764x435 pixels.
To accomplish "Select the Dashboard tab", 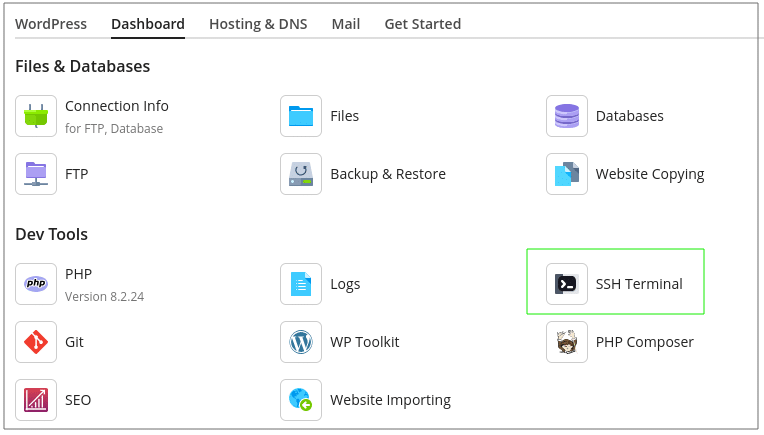I will [x=148, y=24].
